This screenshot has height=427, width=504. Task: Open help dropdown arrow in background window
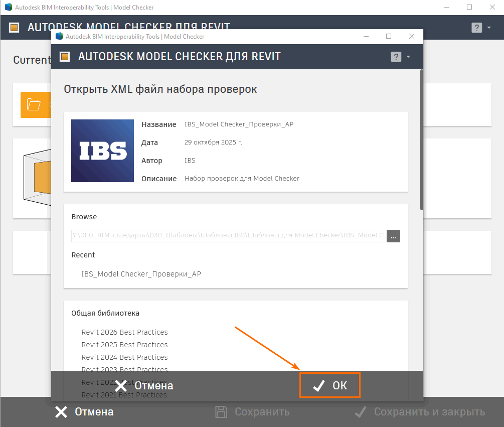tap(489, 28)
